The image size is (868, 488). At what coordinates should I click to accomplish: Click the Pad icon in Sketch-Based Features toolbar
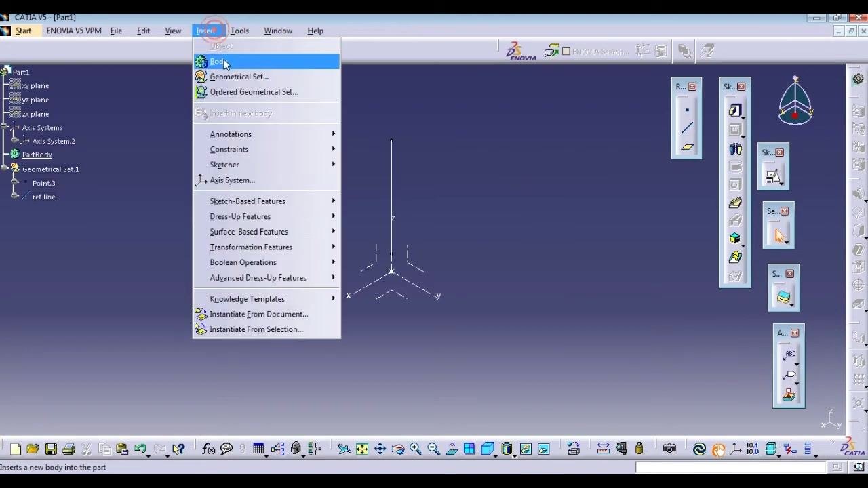tap(735, 110)
